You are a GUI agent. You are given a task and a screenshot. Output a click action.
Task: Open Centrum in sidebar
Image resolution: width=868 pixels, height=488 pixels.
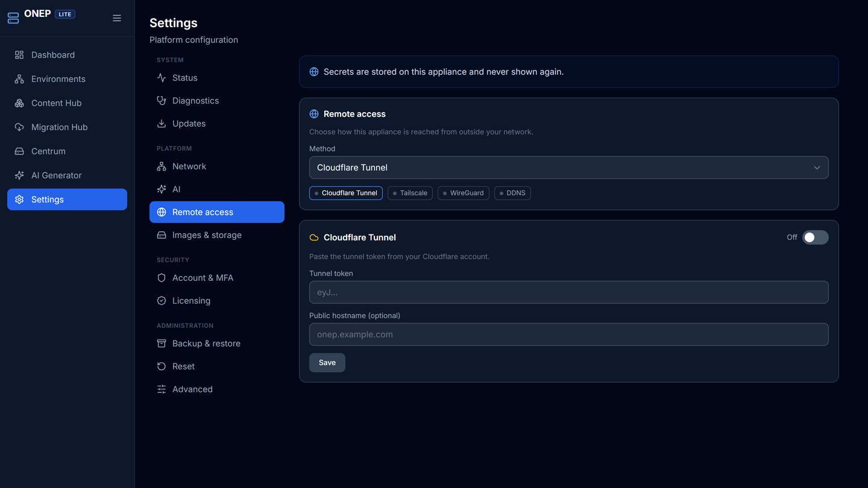[67, 151]
